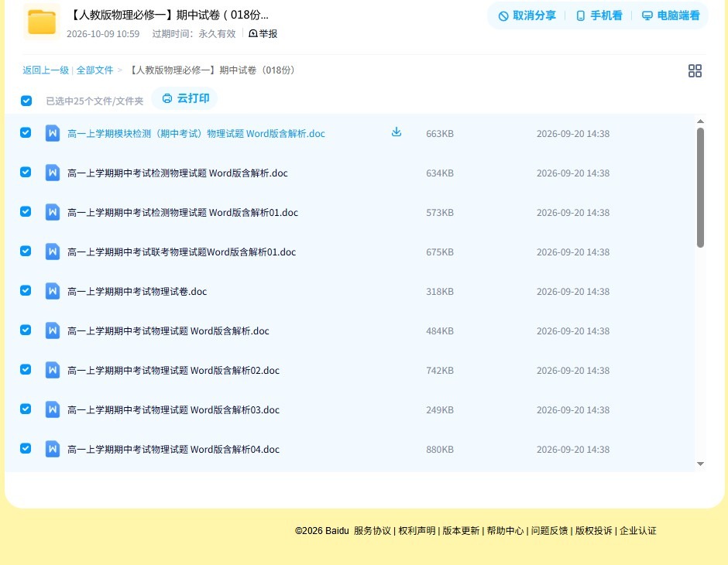Report this share via 举报
The image size is (728, 565).
coord(263,33)
